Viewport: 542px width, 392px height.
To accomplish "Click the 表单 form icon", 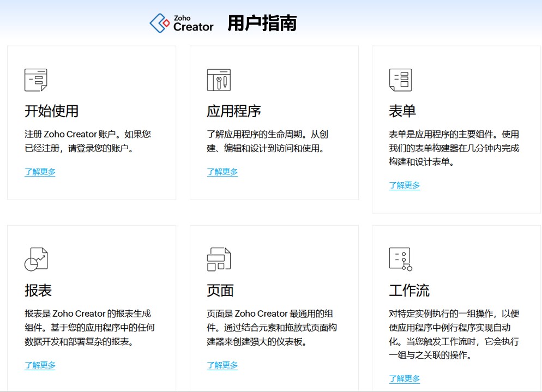I will [400, 80].
